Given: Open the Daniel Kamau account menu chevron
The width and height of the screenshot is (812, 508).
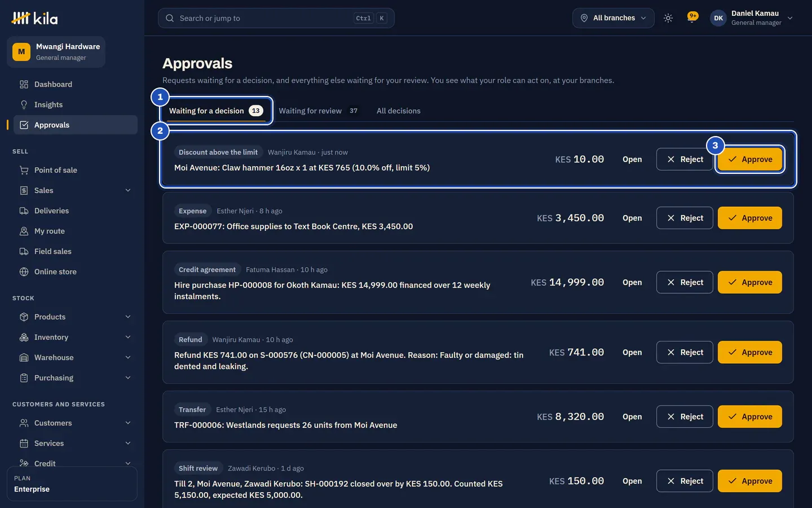Looking at the screenshot, I should pos(790,18).
